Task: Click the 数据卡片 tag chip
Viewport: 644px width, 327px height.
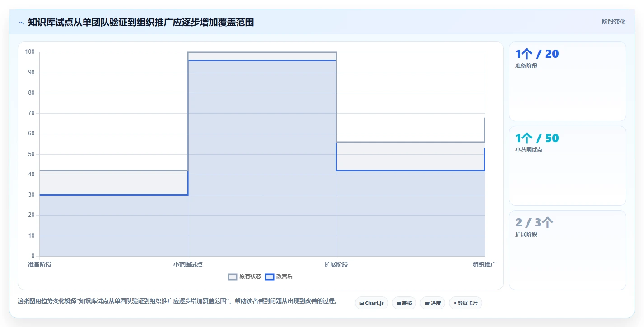Action: (x=466, y=303)
